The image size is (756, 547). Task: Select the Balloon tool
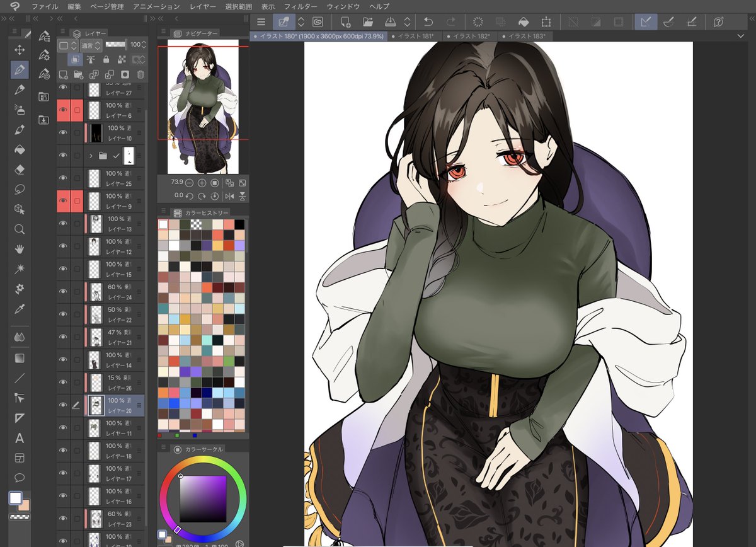coord(20,478)
